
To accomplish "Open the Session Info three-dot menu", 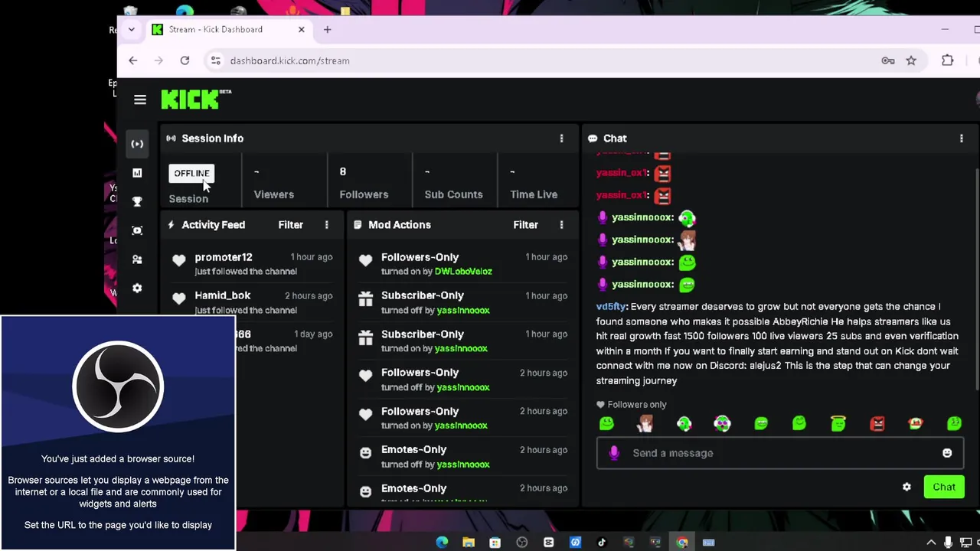I will click(x=561, y=139).
